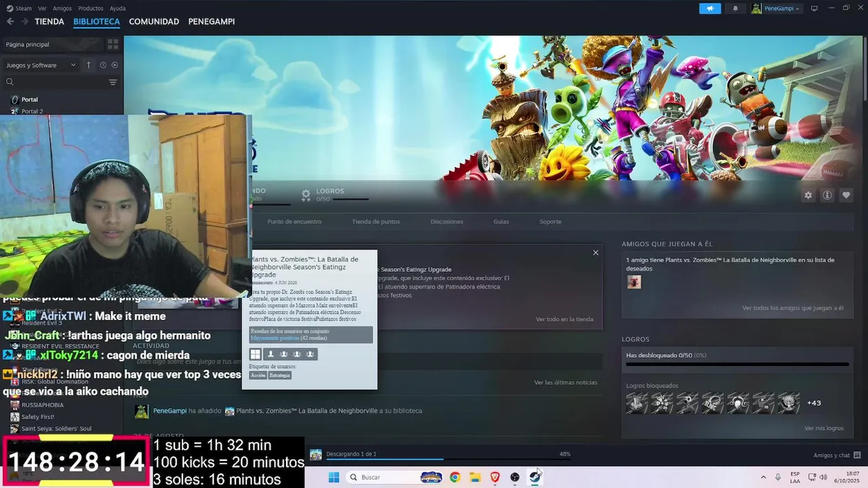
Task: Click Página principal library home button
Action: coord(52,44)
